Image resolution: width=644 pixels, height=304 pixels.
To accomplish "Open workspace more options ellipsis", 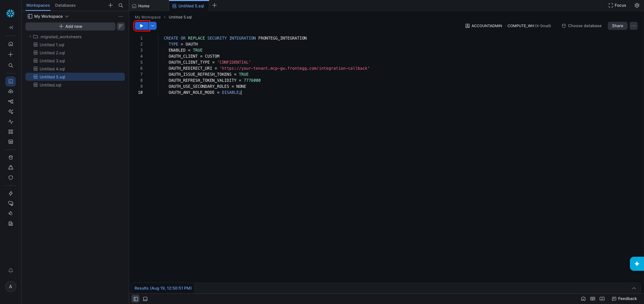I will 121,16.
